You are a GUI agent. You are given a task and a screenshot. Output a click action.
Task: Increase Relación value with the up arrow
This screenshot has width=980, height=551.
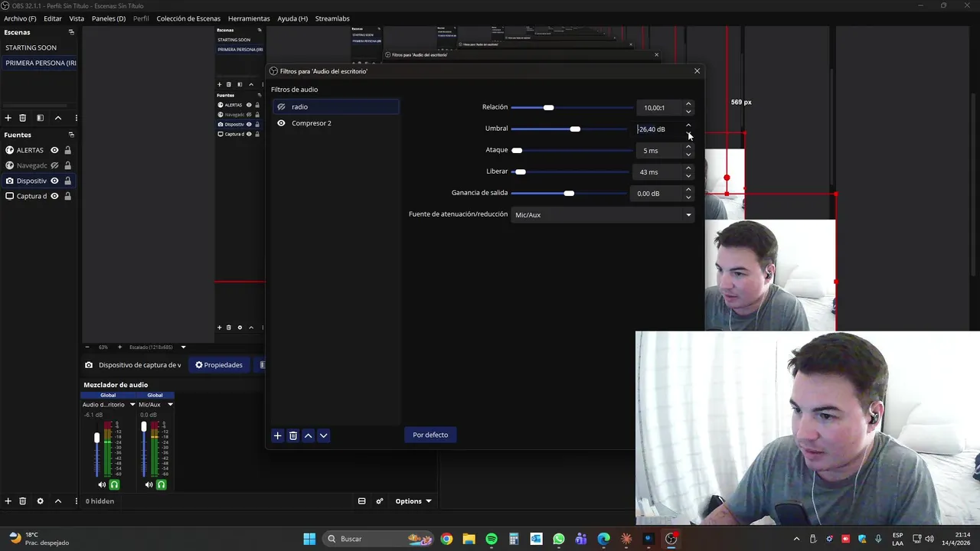(x=688, y=104)
